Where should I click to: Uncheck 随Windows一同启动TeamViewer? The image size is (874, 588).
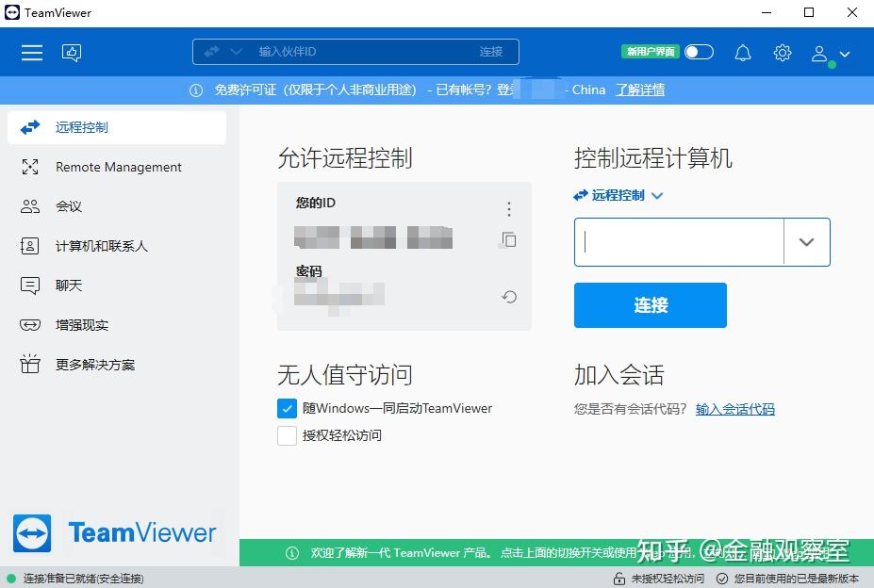(287, 408)
